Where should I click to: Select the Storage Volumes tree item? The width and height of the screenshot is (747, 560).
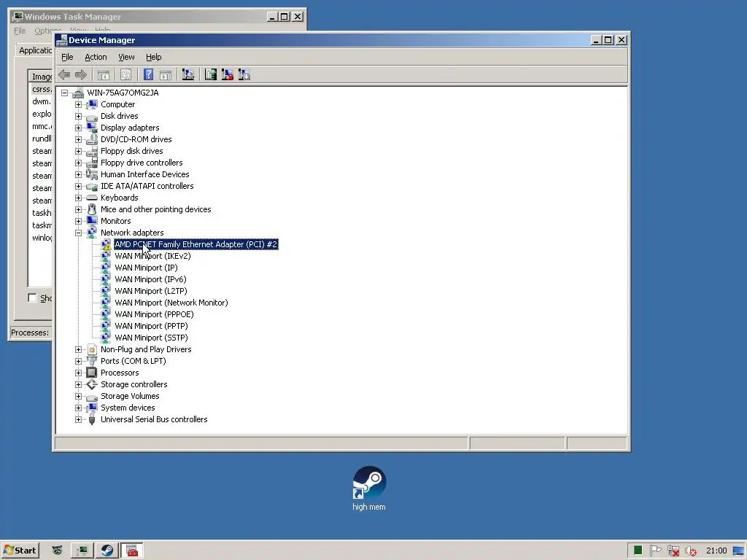130,396
